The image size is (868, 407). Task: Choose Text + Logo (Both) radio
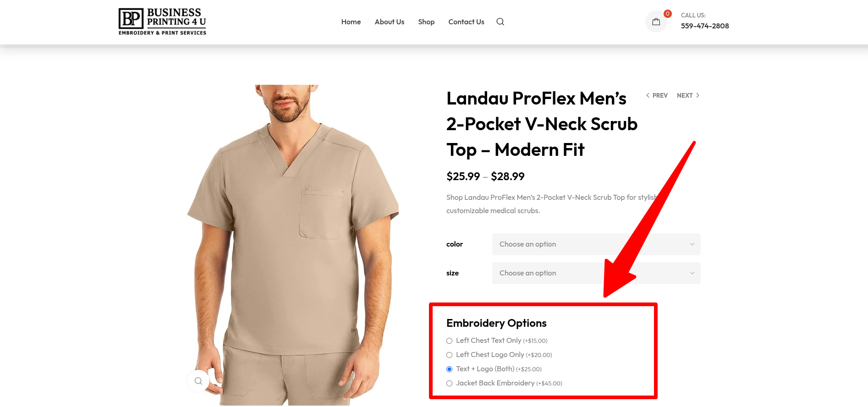(450, 369)
